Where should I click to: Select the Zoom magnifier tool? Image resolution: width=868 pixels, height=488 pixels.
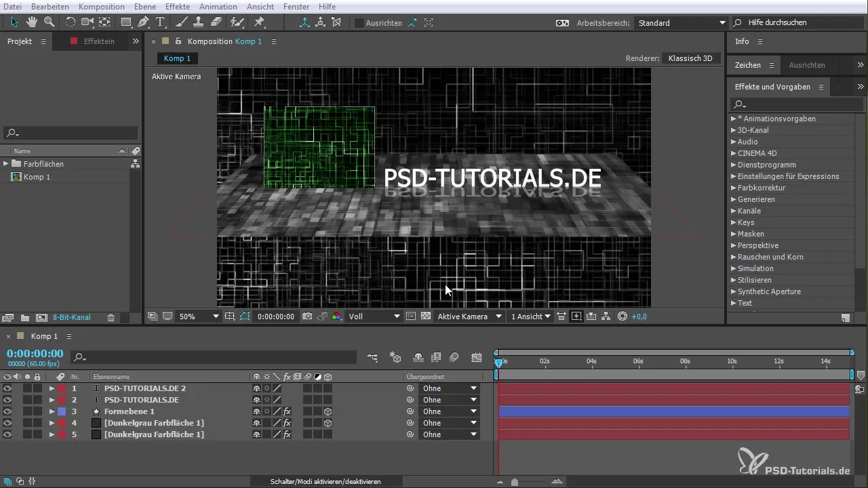49,22
